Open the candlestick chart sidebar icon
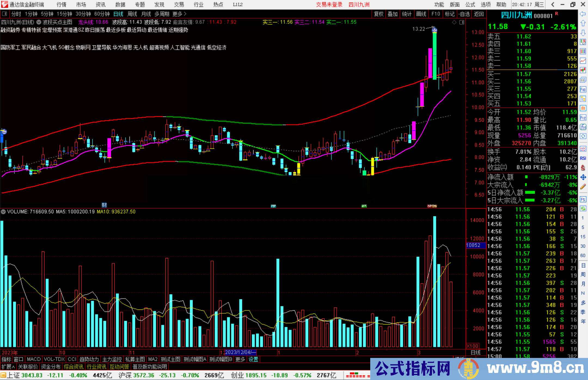This screenshot has width=588, height=380. pyautogui.click(x=583, y=70)
